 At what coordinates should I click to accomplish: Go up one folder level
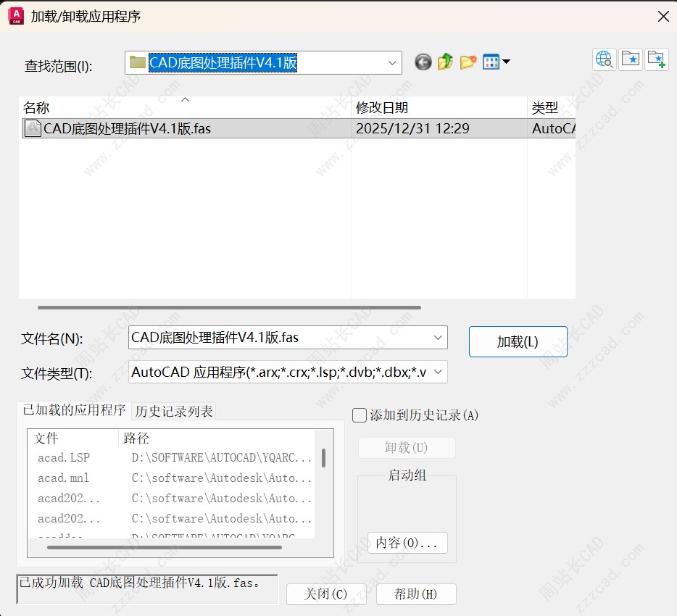445,62
